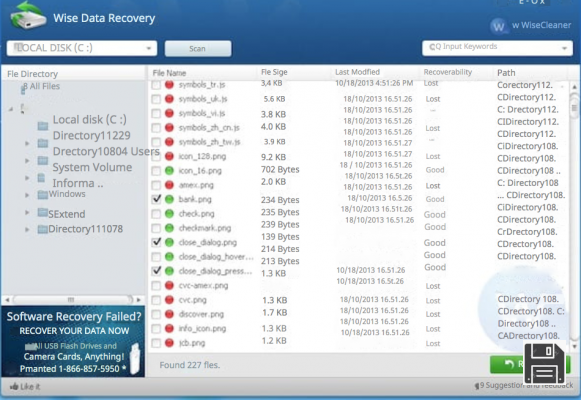This screenshot has height=400, width=581.
Task: Start a scan with the Scan button
Action: click(198, 49)
